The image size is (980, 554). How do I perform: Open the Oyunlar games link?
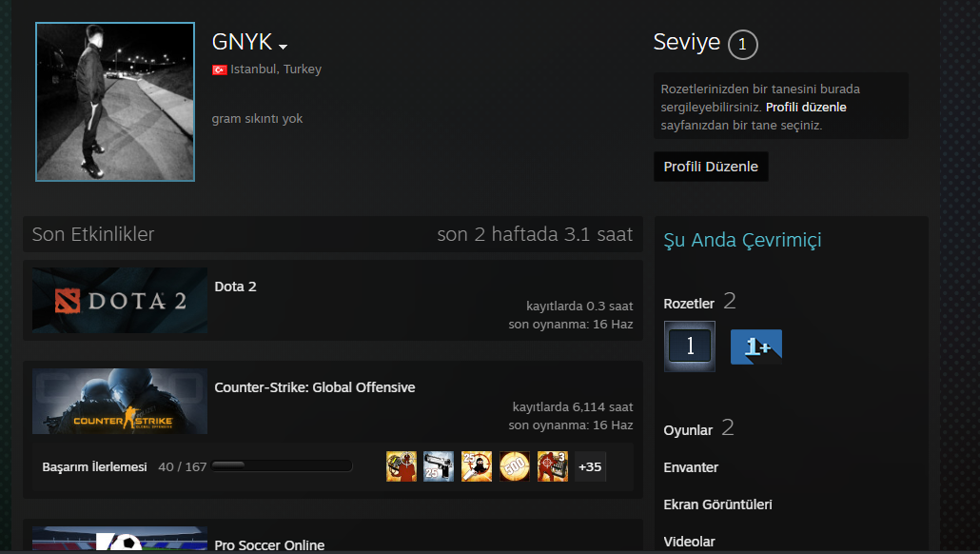(x=688, y=430)
